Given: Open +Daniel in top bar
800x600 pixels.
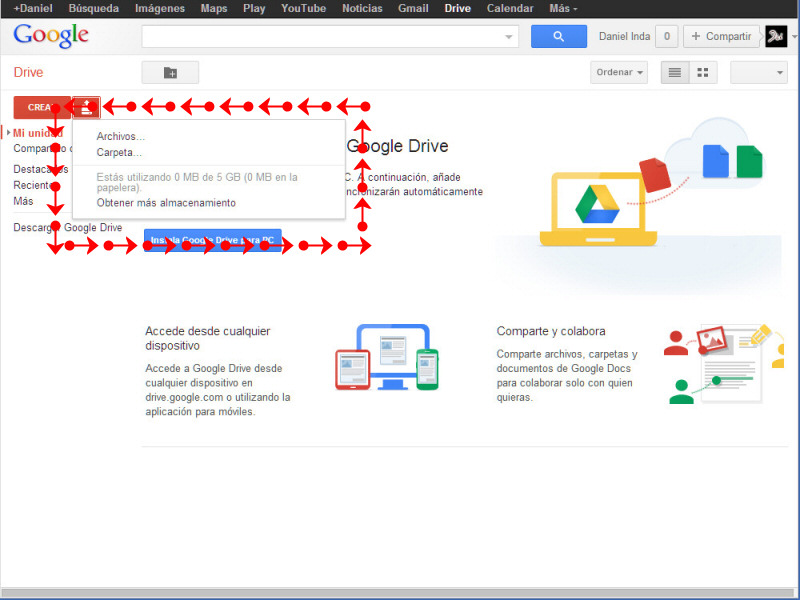Looking at the screenshot, I should [33, 8].
